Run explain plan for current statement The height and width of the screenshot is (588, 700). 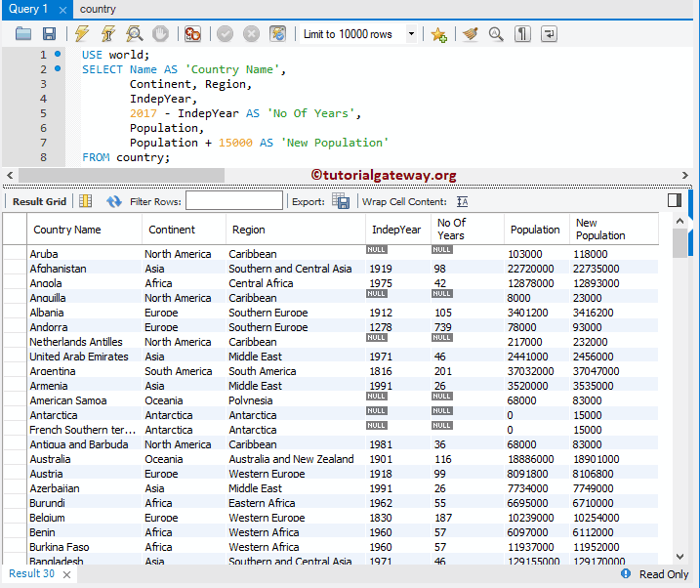134,34
